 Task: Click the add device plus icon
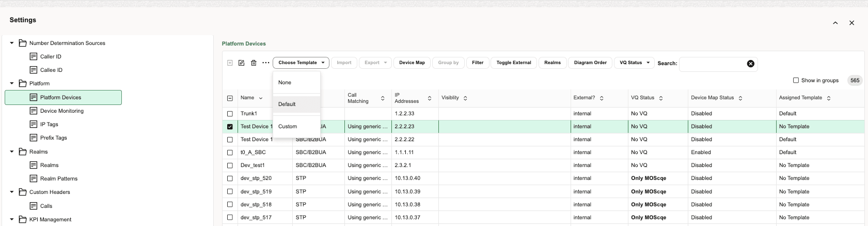click(x=230, y=63)
